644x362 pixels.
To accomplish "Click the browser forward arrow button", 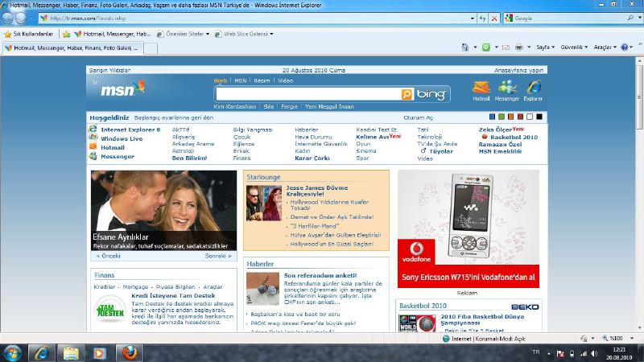I will tap(21, 18).
